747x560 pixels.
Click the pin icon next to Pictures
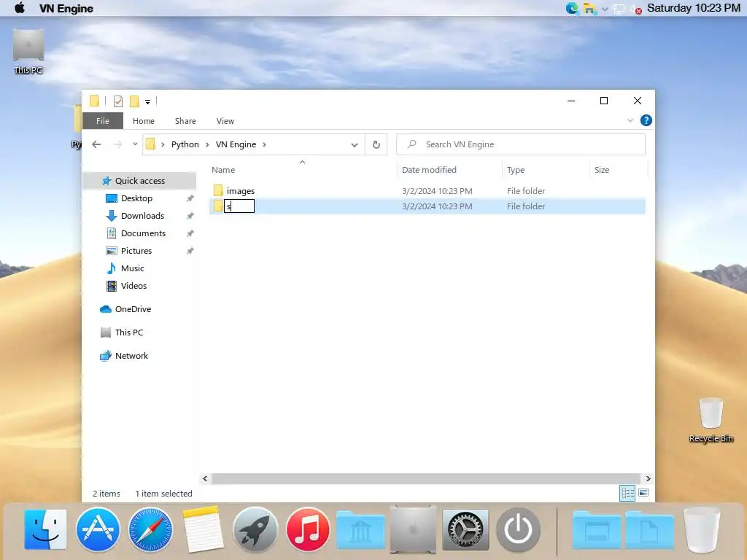pos(190,251)
